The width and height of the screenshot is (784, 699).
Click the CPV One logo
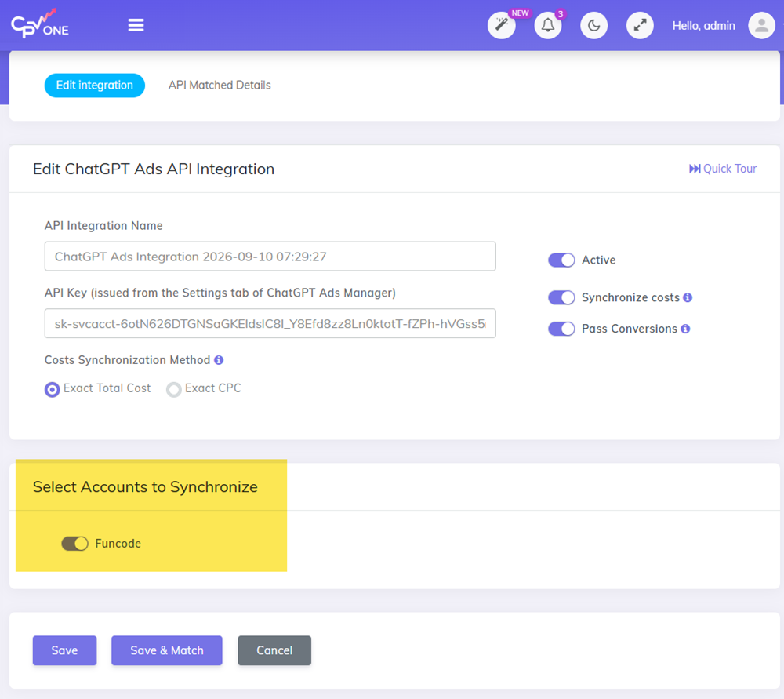click(x=40, y=24)
